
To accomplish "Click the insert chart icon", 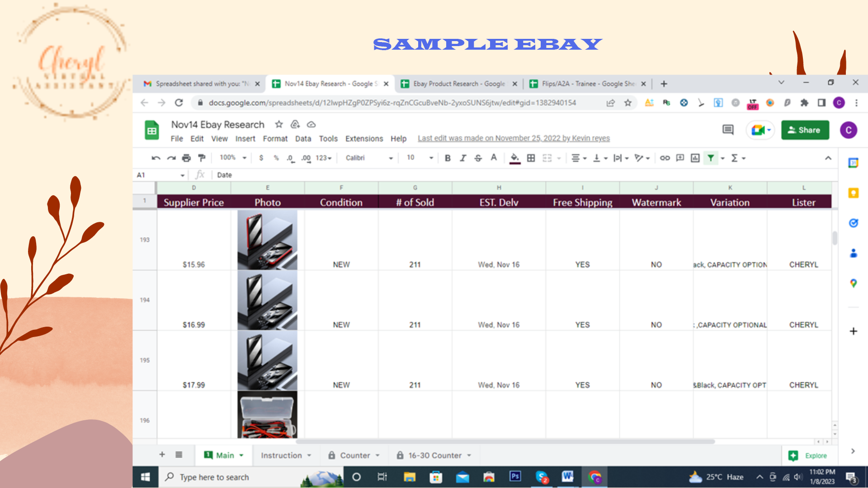I will coord(695,158).
